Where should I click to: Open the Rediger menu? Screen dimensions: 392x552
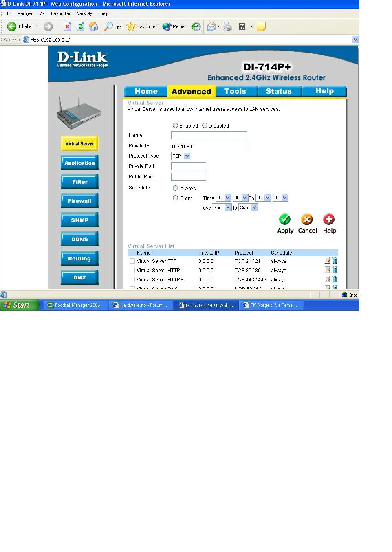[x=25, y=13]
